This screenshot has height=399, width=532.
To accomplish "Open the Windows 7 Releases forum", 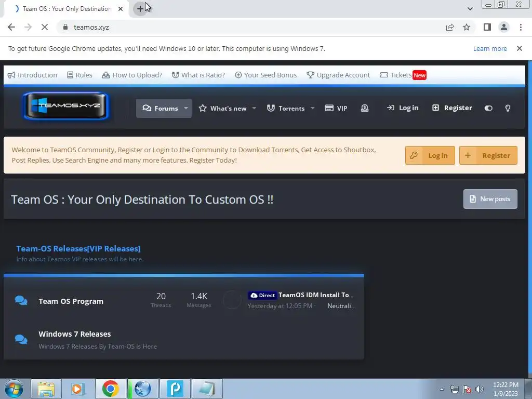I will (75, 334).
